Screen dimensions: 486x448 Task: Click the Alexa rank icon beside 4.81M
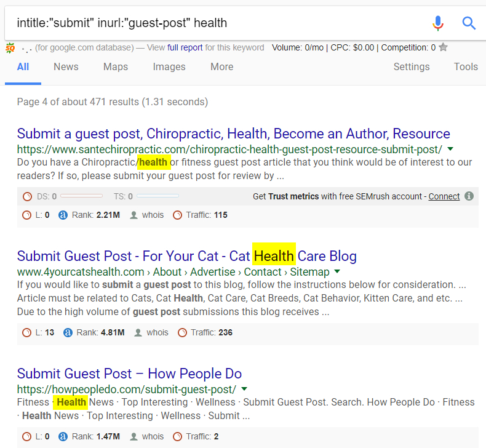[68, 333]
